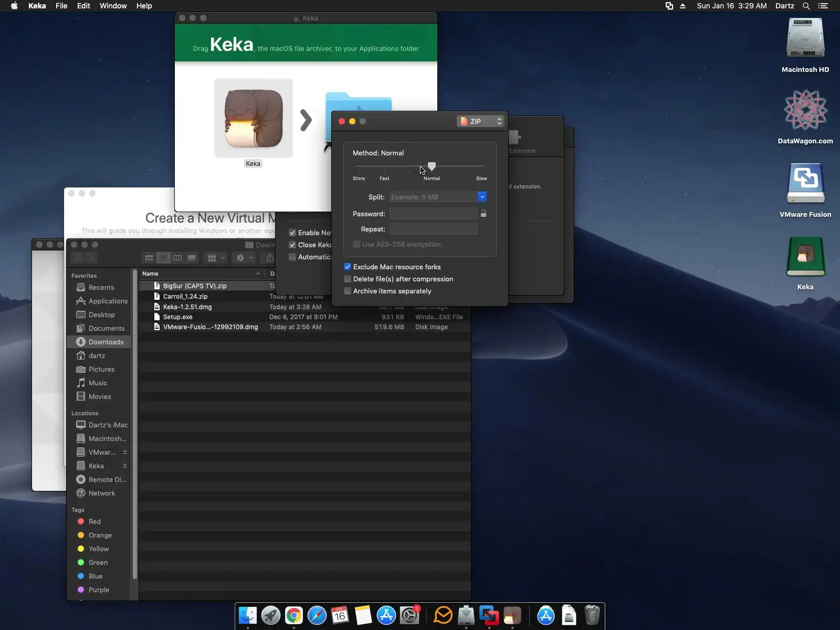840x630 pixels.
Task: Switch Finder to gallery view
Action: click(192, 258)
